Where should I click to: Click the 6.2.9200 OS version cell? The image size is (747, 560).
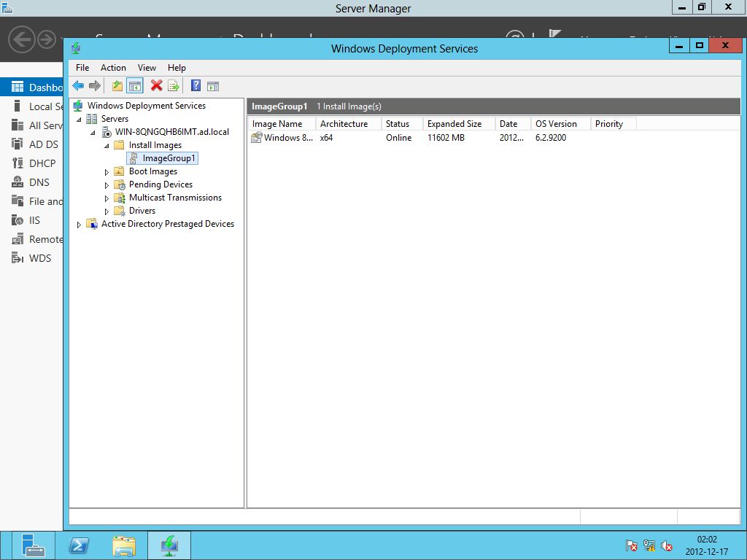point(551,138)
